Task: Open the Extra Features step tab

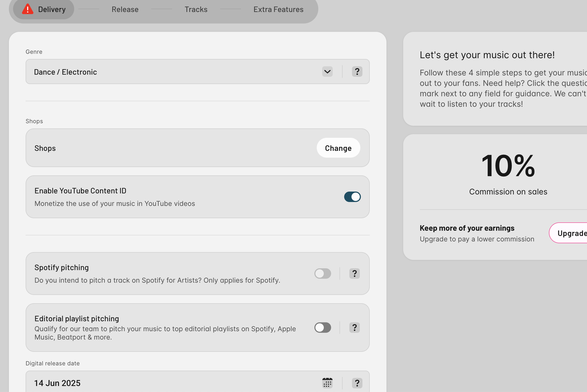Action: [278, 9]
